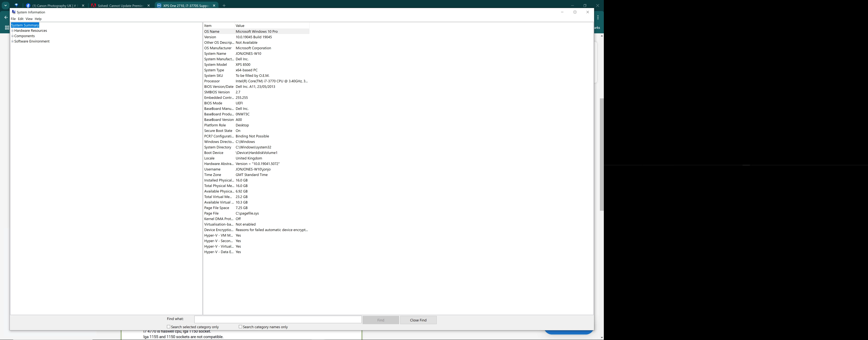Screen dimensions: 868x340
Task: Open the File menu
Action: pyautogui.click(x=13, y=19)
